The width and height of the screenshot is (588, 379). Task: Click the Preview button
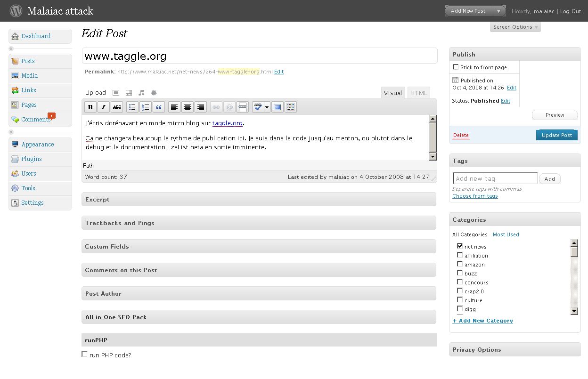tap(555, 115)
